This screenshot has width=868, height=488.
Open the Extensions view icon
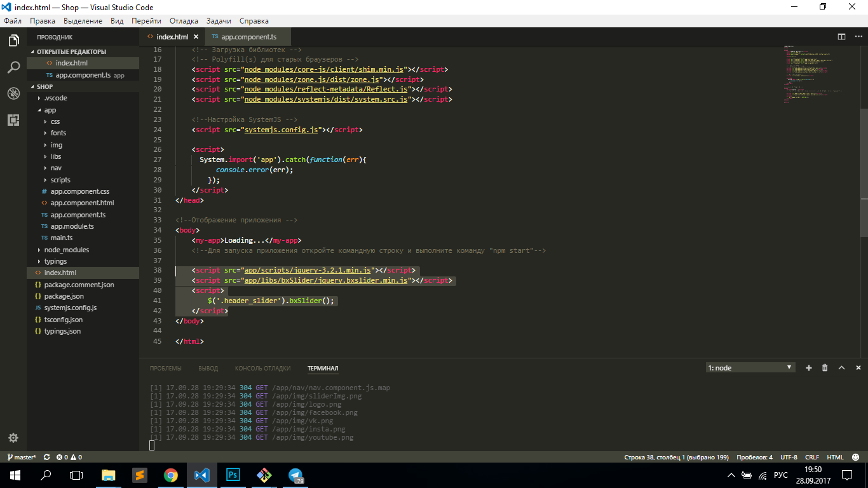point(13,119)
